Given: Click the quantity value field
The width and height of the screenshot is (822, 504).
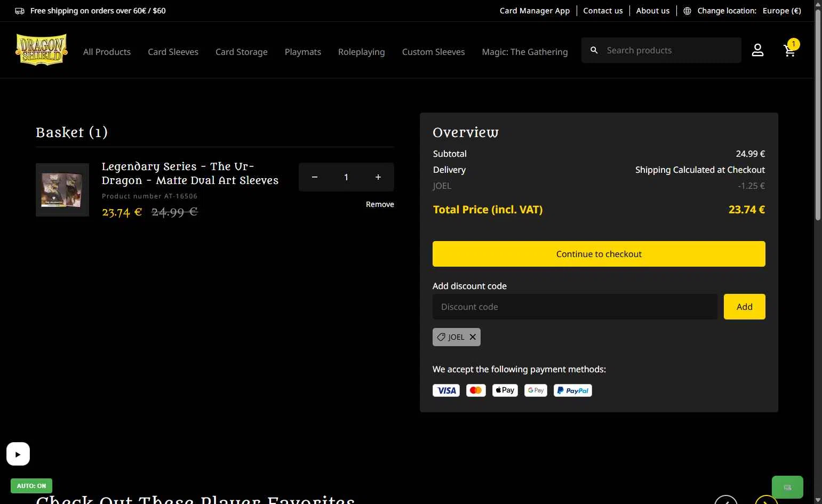Looking at the screenshot, I should (x=346, y=177).
